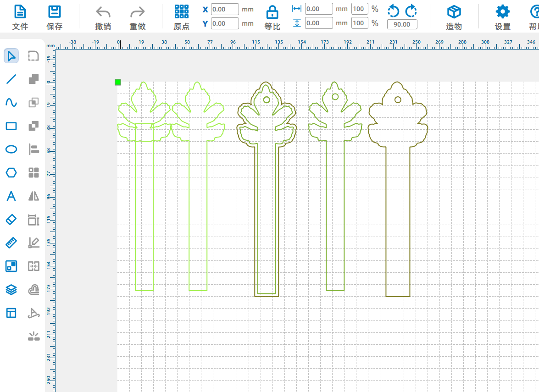Viewport: 539px width, 392px height.
Task: Pick the straight line drawing tool
Action: [11, 79]
